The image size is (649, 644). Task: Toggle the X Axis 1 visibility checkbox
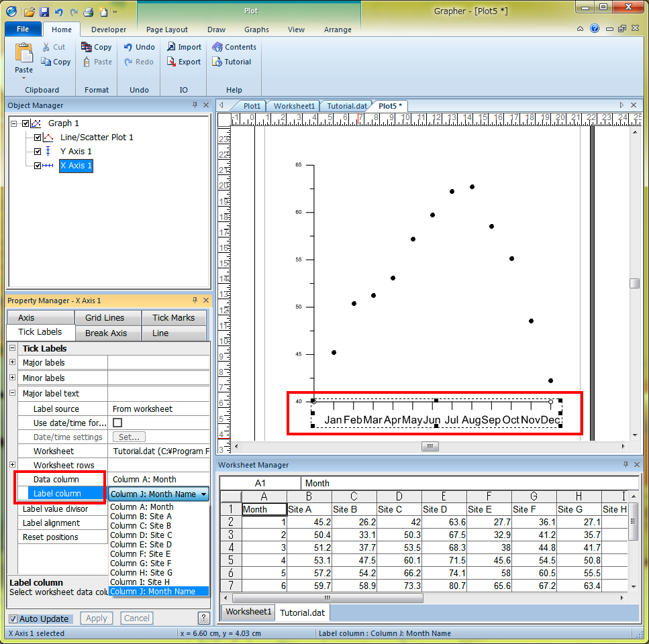pyautogui.click(x=38, y=166)
